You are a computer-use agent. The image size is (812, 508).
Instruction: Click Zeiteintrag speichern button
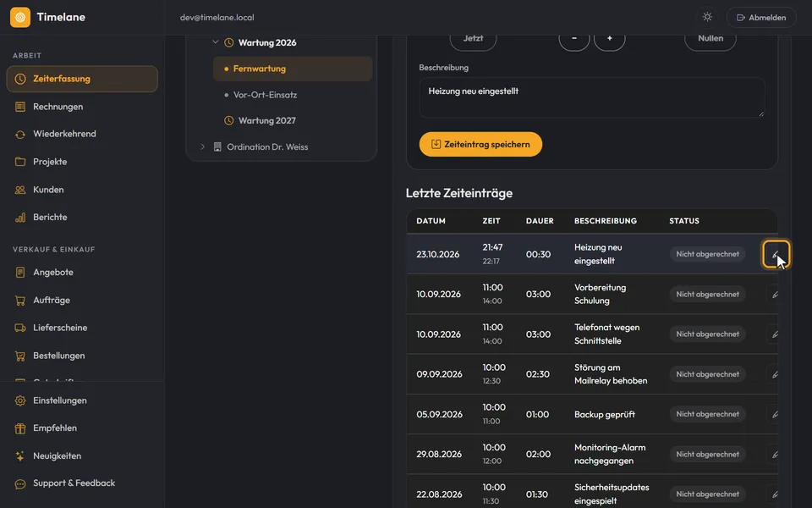(x=480, y=144)
